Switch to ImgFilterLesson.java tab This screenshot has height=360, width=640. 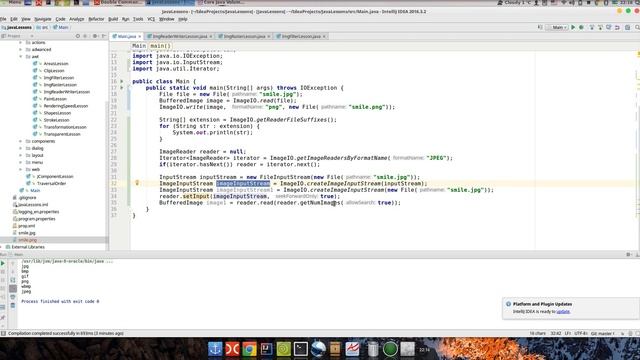(x=301, y=36)
